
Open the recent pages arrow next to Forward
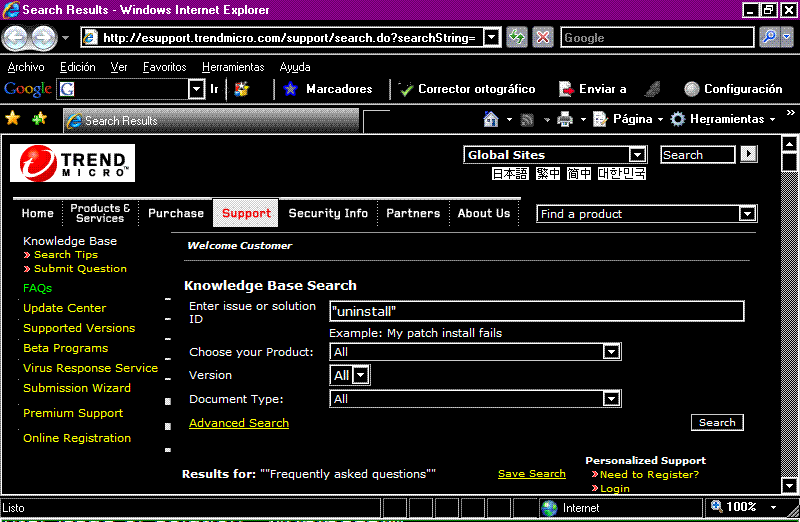(x=65, y=38)
